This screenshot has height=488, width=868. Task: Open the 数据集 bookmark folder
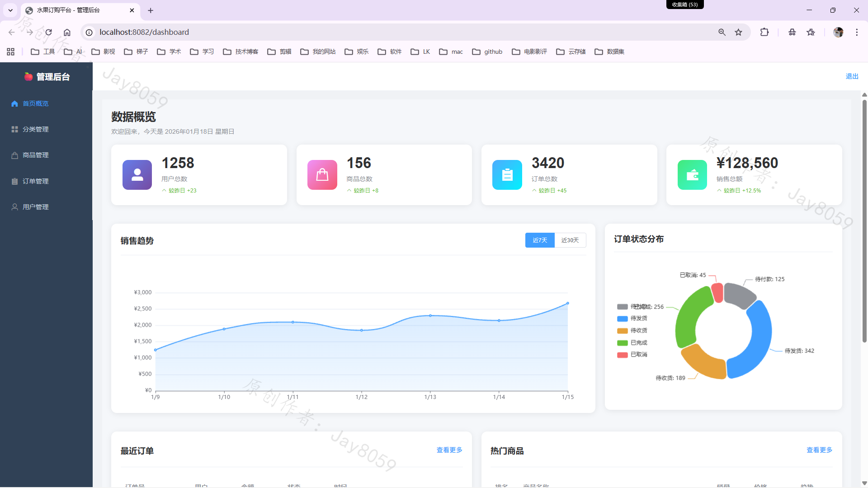coord(609,52)
